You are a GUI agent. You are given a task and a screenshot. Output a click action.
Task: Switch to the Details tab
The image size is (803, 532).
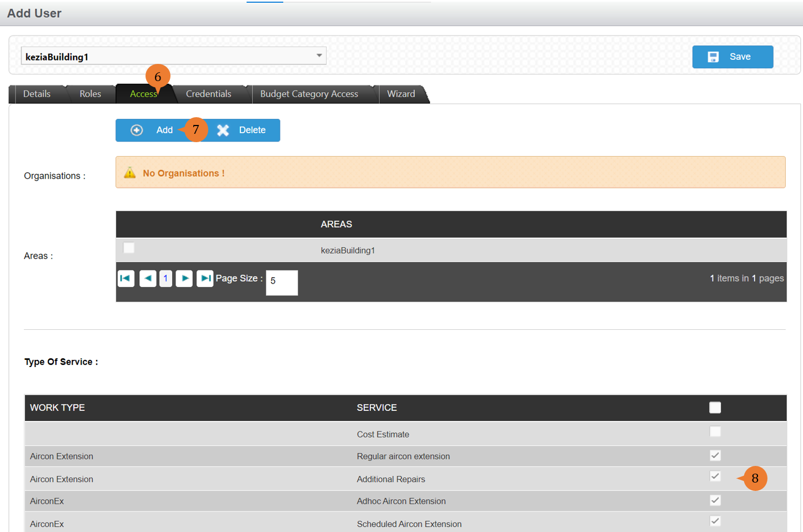37,94
